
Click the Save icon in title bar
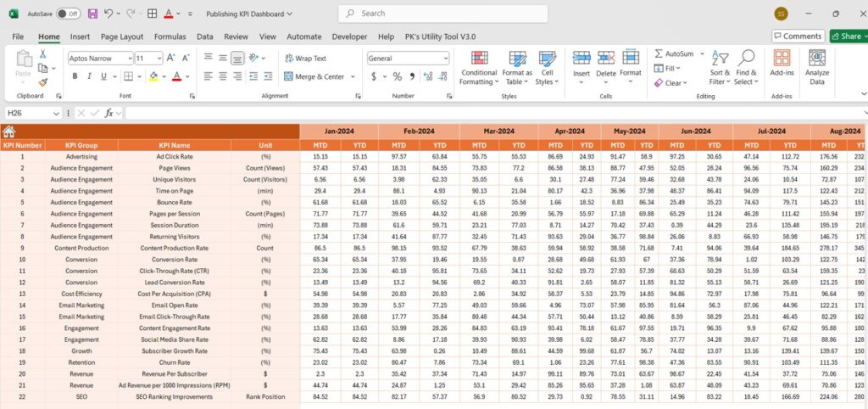pos(92,14)
